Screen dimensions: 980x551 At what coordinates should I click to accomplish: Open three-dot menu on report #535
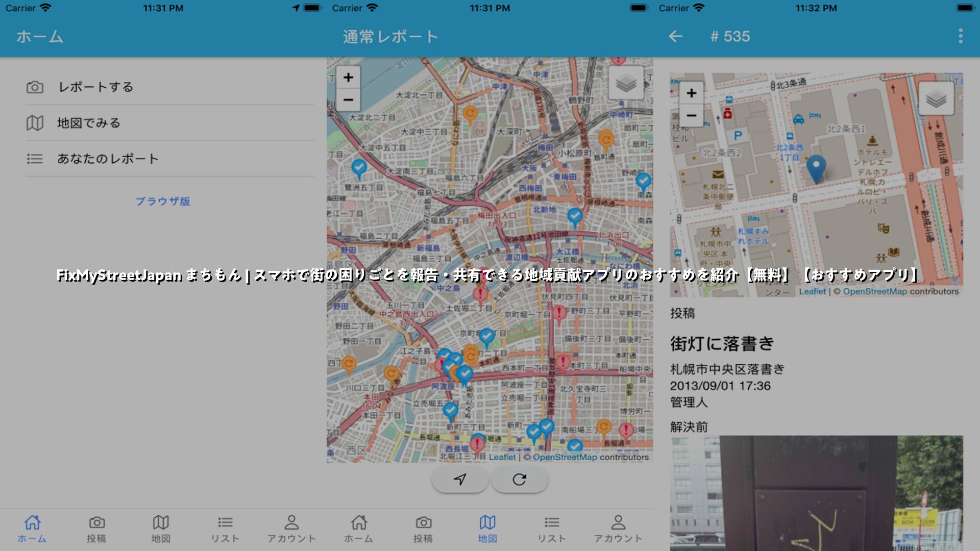(961, 36)
